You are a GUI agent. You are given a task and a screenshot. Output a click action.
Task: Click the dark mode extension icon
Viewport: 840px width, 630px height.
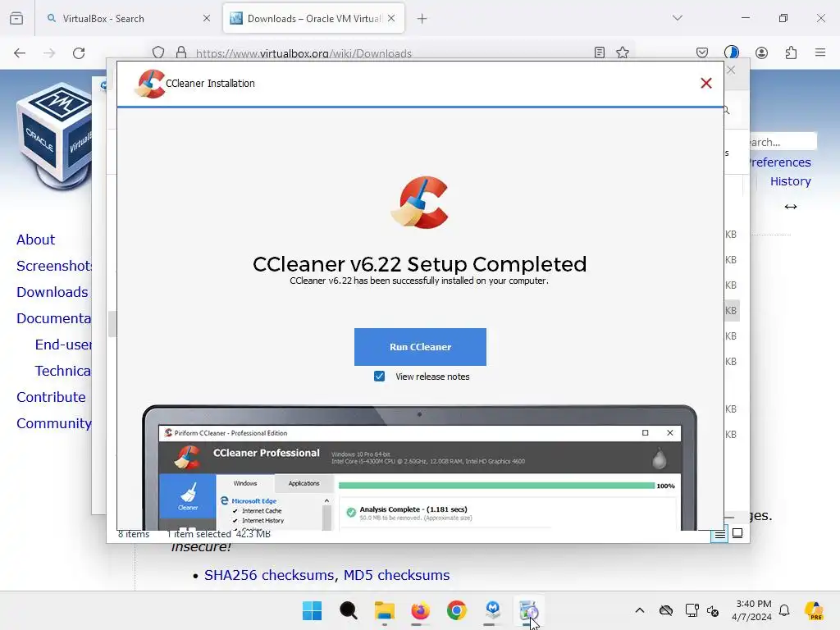click(x=732, y=52)
